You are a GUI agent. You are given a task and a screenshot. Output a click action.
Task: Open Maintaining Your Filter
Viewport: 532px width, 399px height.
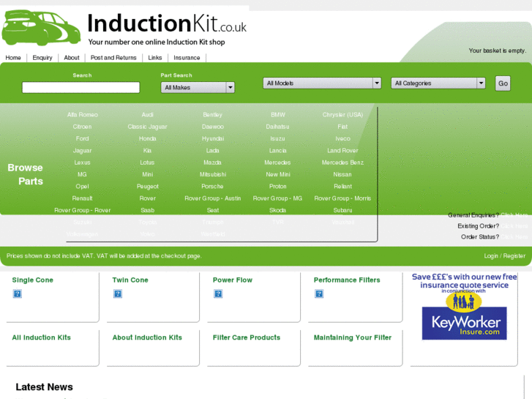[353, 338]
